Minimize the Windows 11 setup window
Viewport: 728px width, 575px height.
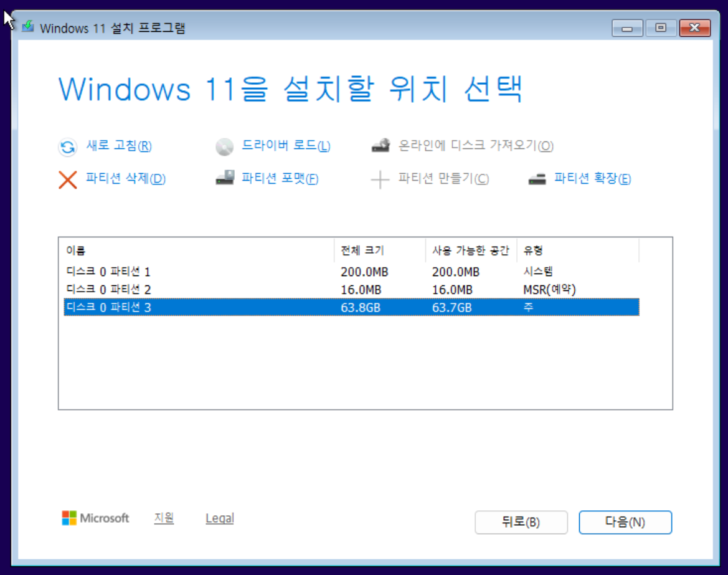627,28
